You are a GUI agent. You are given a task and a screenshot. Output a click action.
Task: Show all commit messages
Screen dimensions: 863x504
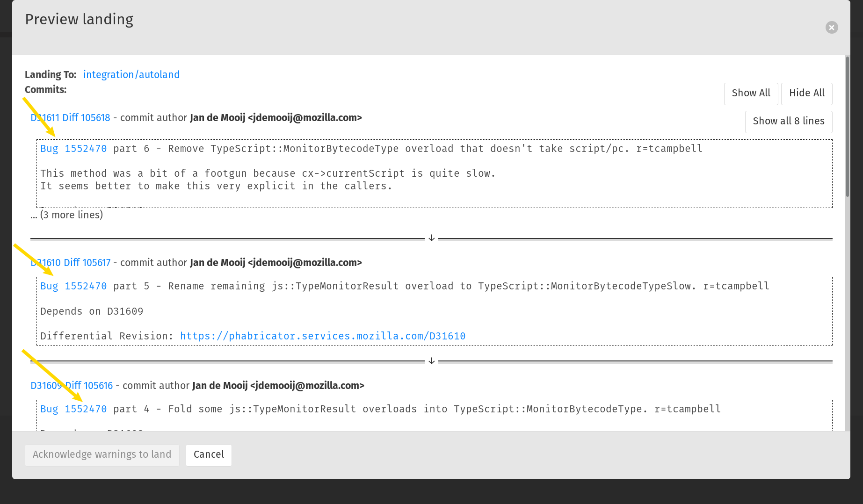click(x=751, y=94)
